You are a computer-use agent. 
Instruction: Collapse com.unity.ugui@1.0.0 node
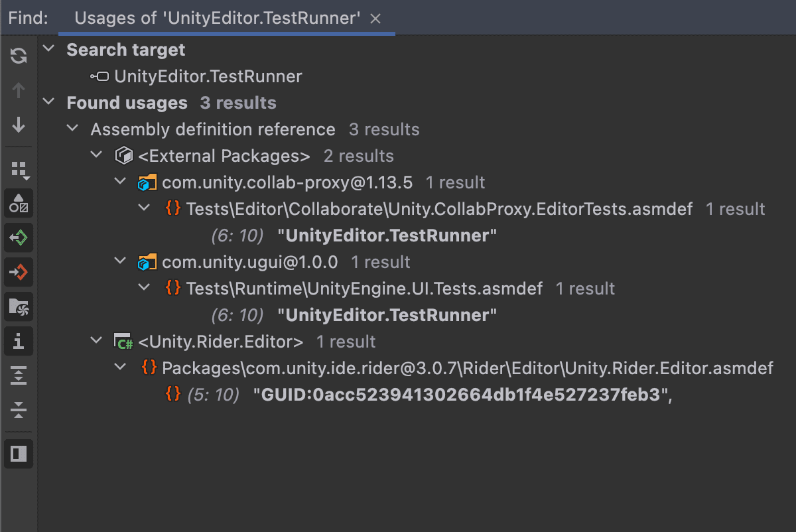coord(121,262)
